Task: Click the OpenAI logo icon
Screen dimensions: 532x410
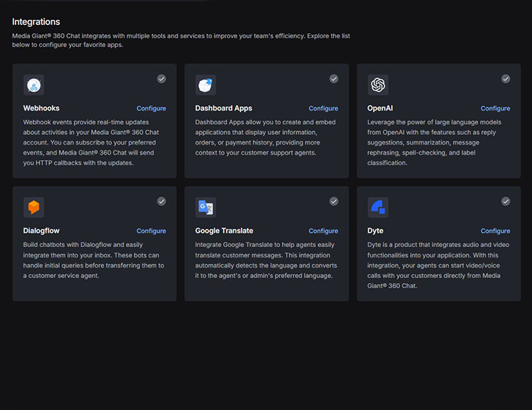Action: (378, 85)
